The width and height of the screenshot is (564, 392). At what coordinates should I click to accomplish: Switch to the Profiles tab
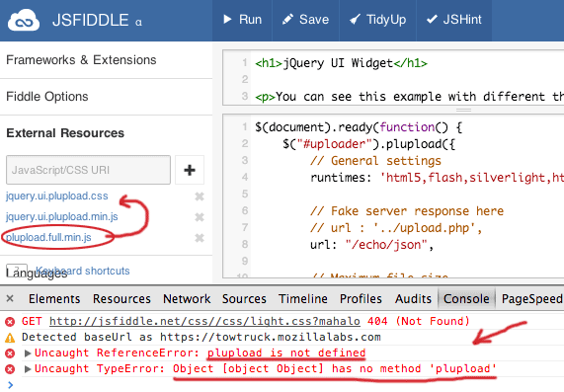361,299
